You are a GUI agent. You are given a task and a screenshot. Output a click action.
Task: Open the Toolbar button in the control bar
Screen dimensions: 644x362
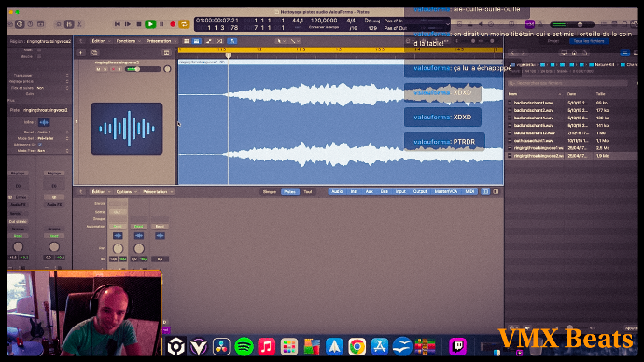[x=41, y=24]
